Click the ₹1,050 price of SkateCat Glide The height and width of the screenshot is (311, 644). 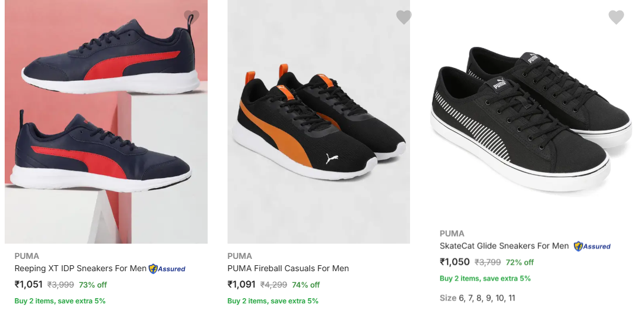coord(454,262)
